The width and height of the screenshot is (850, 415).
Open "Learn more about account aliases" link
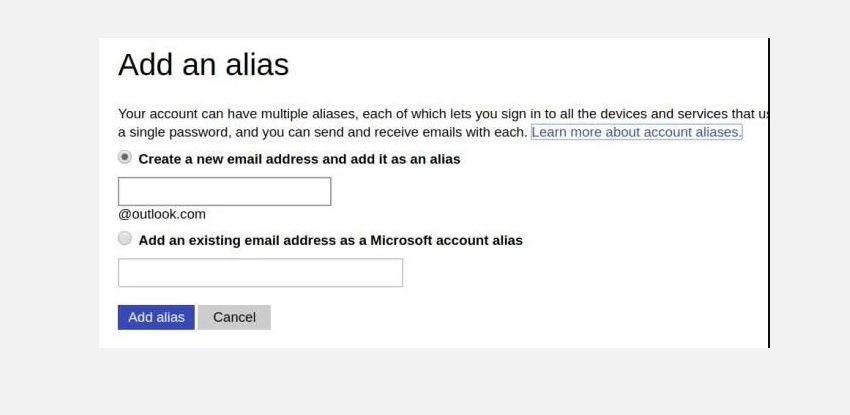pos(636,132)
